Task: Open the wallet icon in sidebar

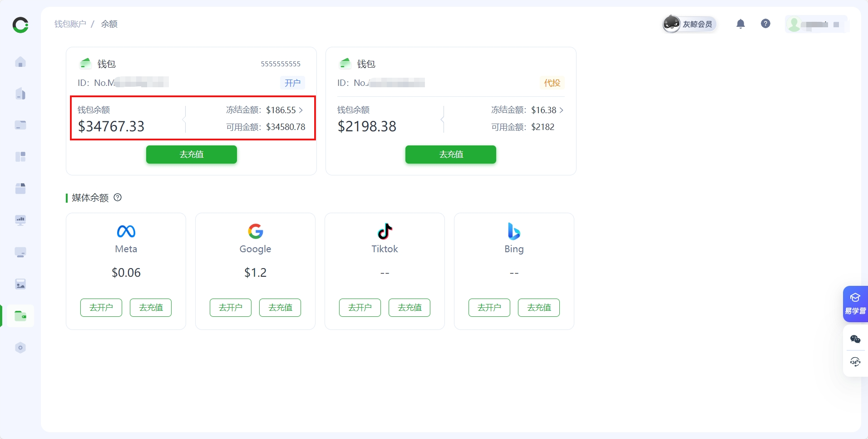Action: 20,316
